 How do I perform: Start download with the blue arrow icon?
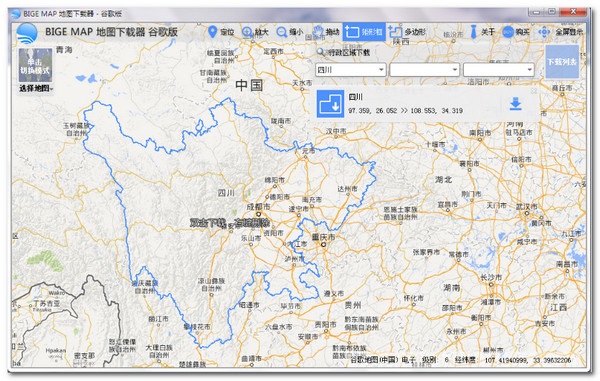516,104
